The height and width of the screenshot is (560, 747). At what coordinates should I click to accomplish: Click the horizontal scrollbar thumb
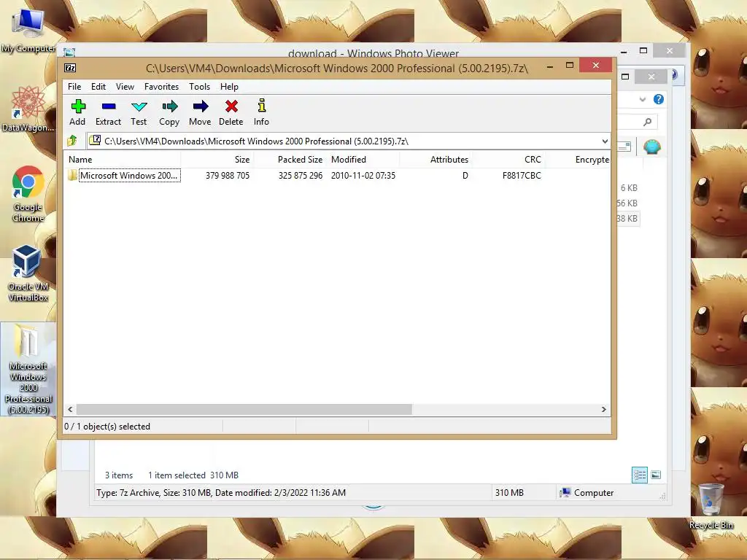coord(244,409)
